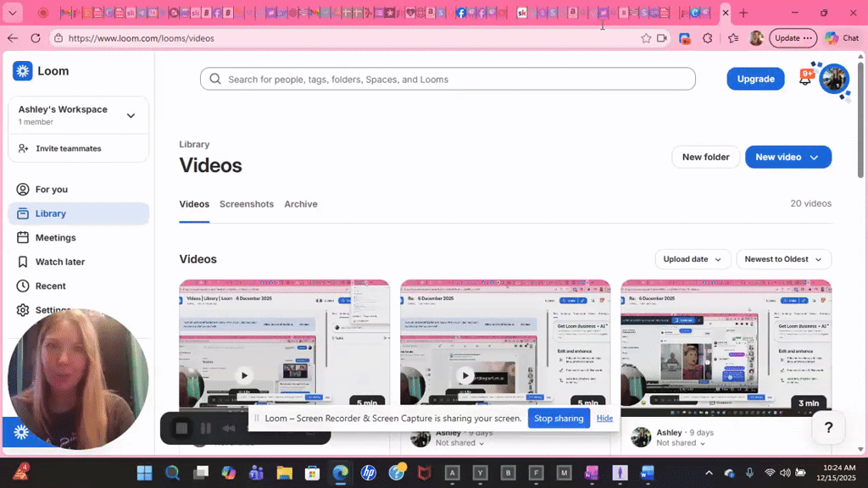Viewport: 868px width, 488px height.
Task: Switch to the Archive tab
Action: click(x=301, y=204)
